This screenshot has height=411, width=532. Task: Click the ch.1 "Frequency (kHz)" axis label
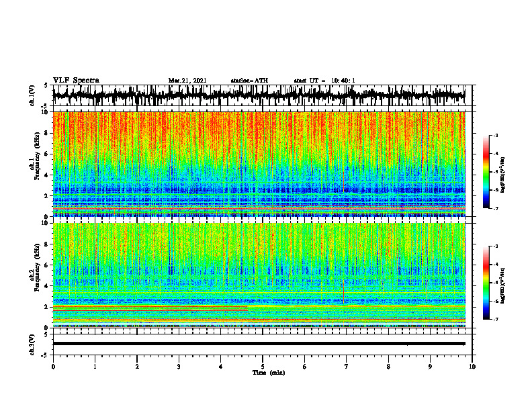tap(37, 156)
